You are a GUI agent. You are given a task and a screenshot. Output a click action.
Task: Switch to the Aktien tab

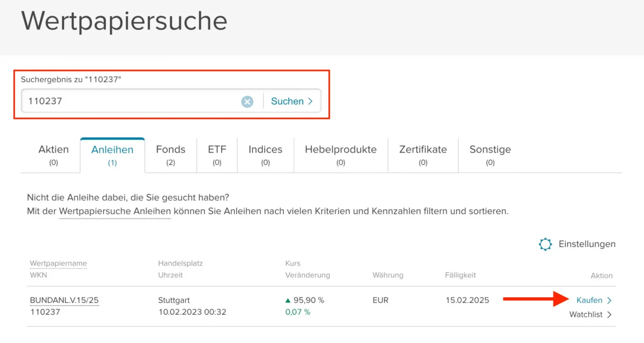(x=53, y=155)
